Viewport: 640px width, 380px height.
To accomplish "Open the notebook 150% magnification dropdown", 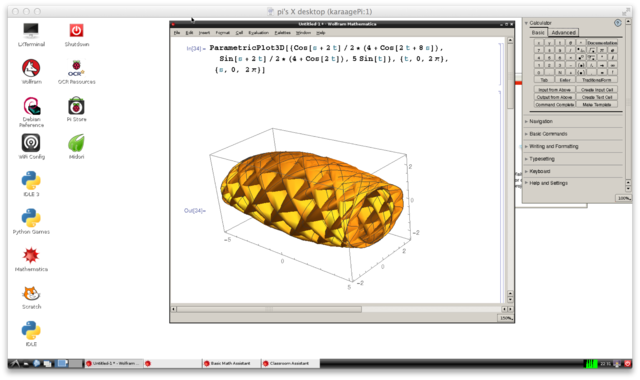I will pyautogui.click(x=506, y=318).
